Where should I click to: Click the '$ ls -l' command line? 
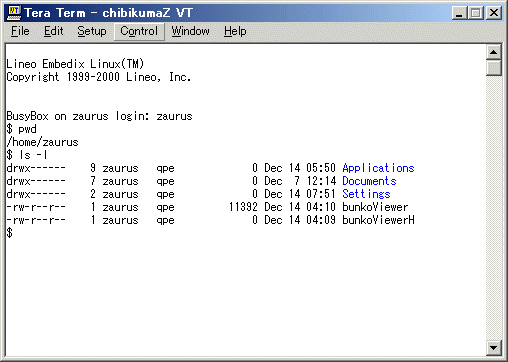[27, 155]
